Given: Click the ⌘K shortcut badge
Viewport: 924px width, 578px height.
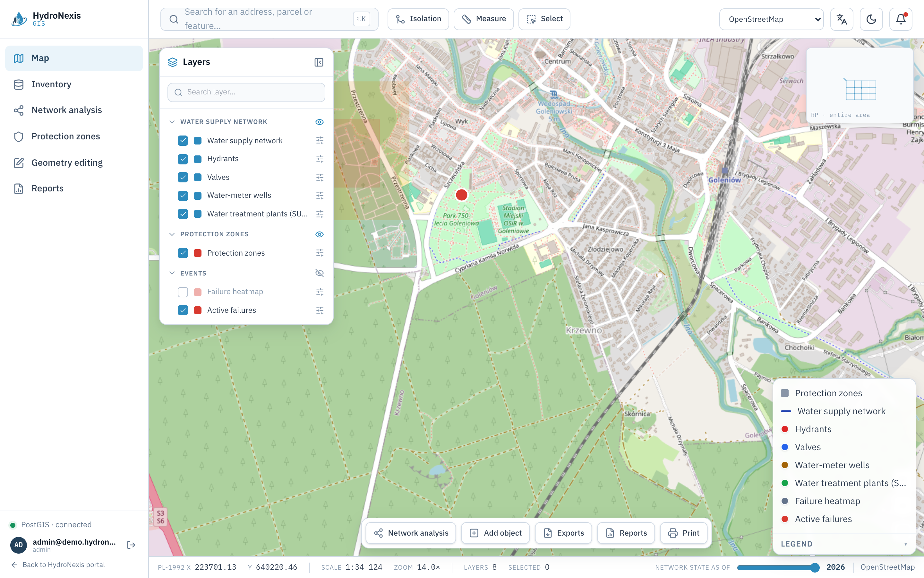Looking at the screenshot, I should (361, 19).
